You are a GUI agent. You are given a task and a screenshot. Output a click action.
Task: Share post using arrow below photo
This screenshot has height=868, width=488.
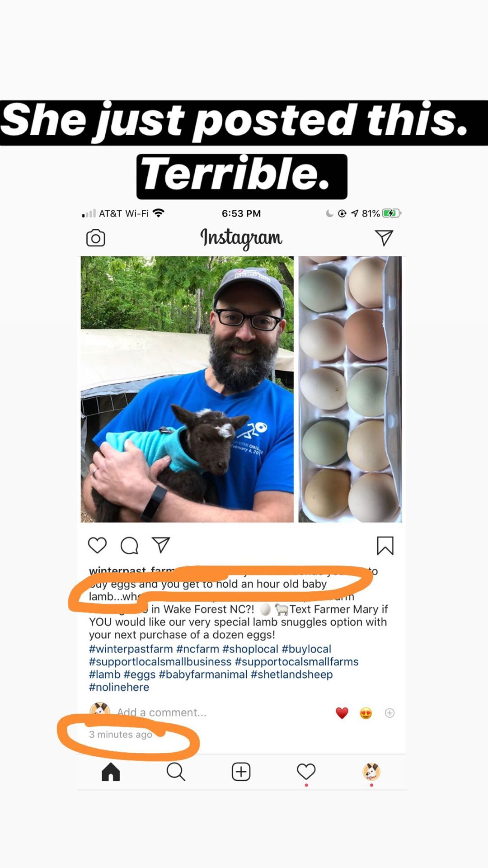pyautogui.click(x=161, y=545)
